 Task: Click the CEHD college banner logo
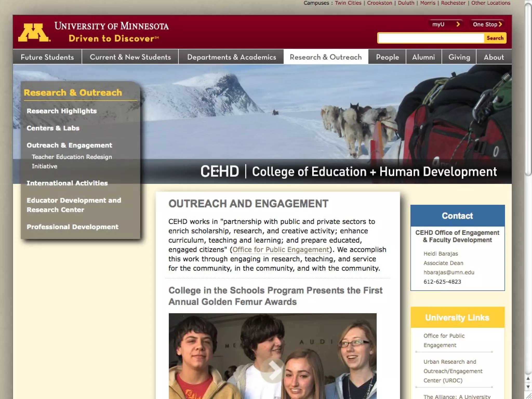(349, 171)
